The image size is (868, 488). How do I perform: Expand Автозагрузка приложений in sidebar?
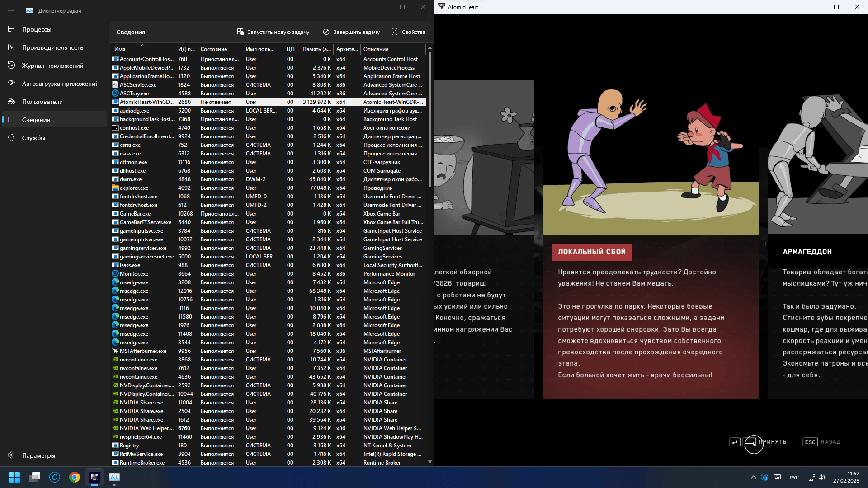click(x=60, y=84)
